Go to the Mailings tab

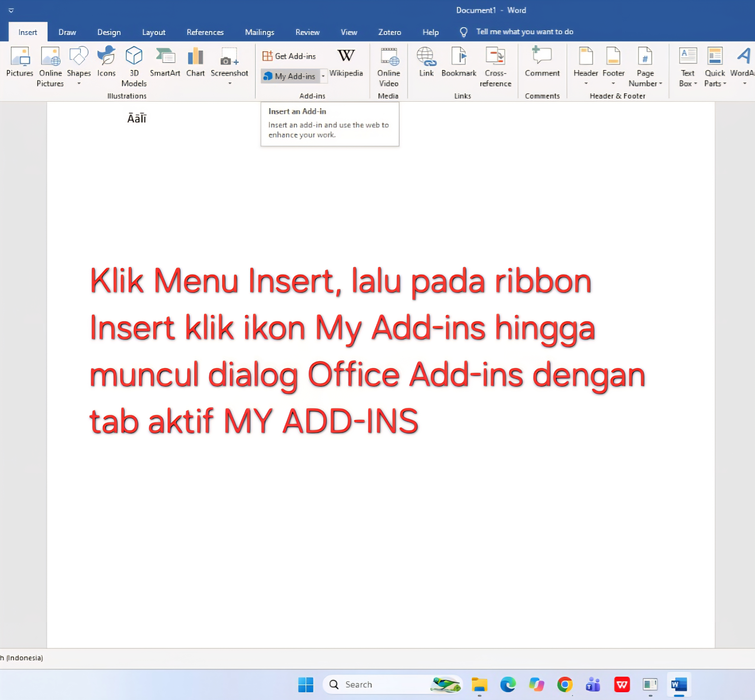pyautogui.click(x=259, y=32)
